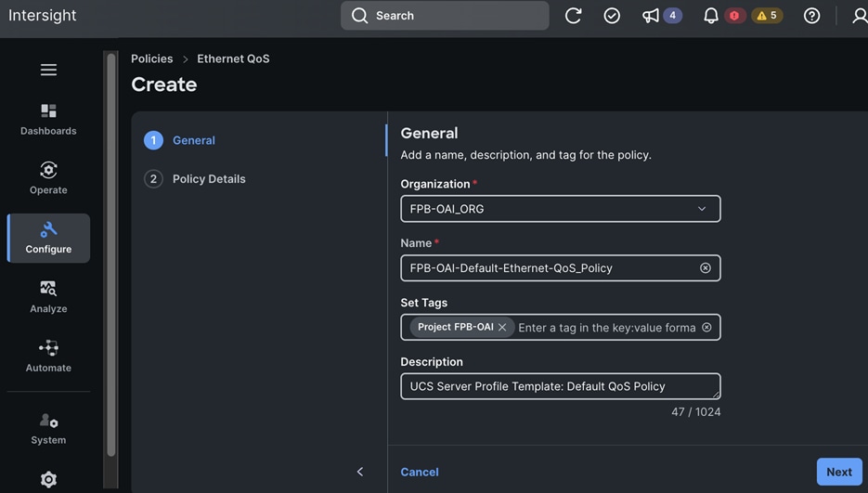Screen dimensions: 868x493
Task: Select the Configure sidebar item
Action: coord(48,239)
